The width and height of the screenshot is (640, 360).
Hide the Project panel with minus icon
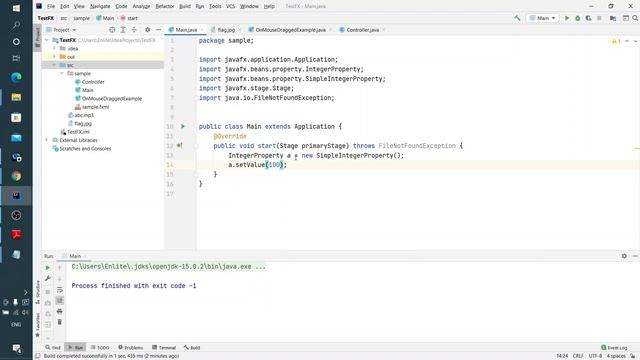[158, 30]
